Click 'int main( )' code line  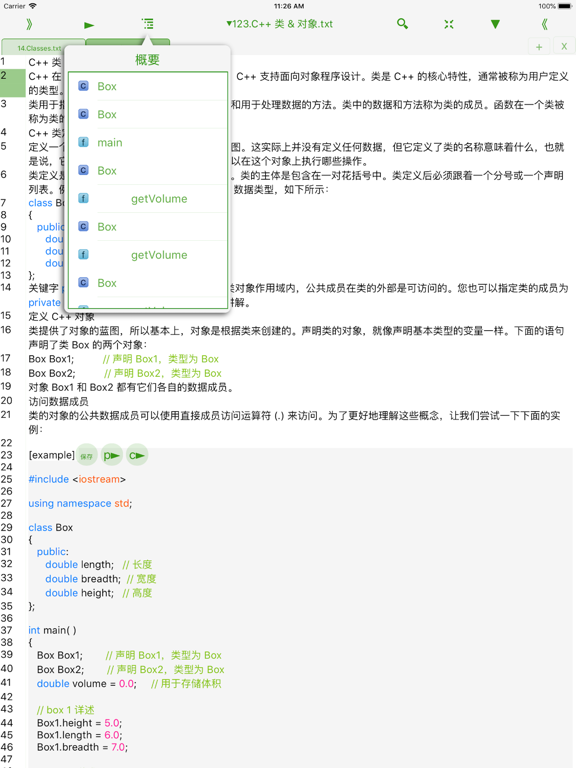pos(52,630)
